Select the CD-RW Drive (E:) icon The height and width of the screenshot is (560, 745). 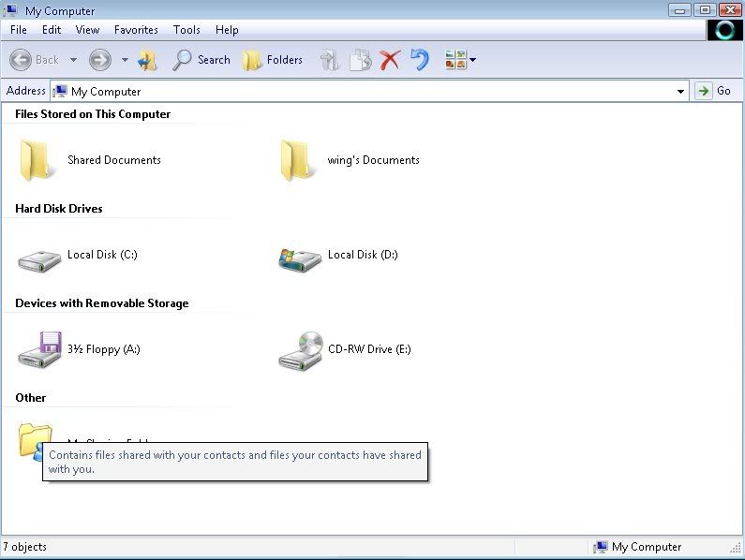(x=300, y=350)
